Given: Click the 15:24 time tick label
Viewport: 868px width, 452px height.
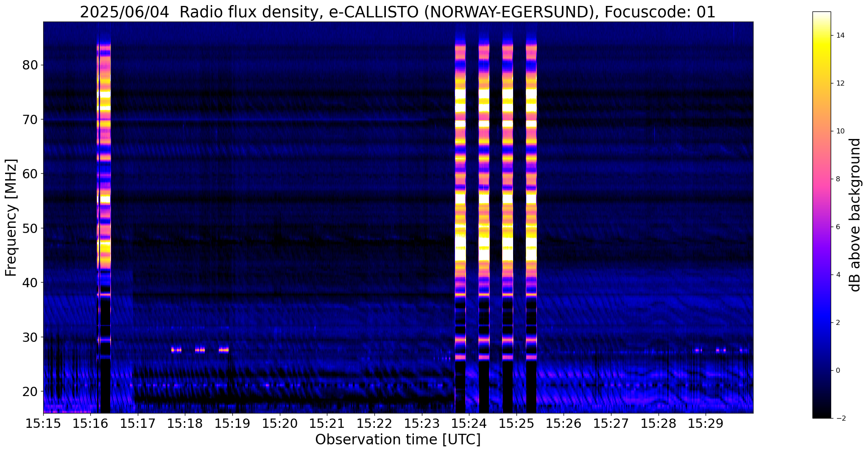Looking at the screenshot, I should pyautogui.click(x=469, y=424).
